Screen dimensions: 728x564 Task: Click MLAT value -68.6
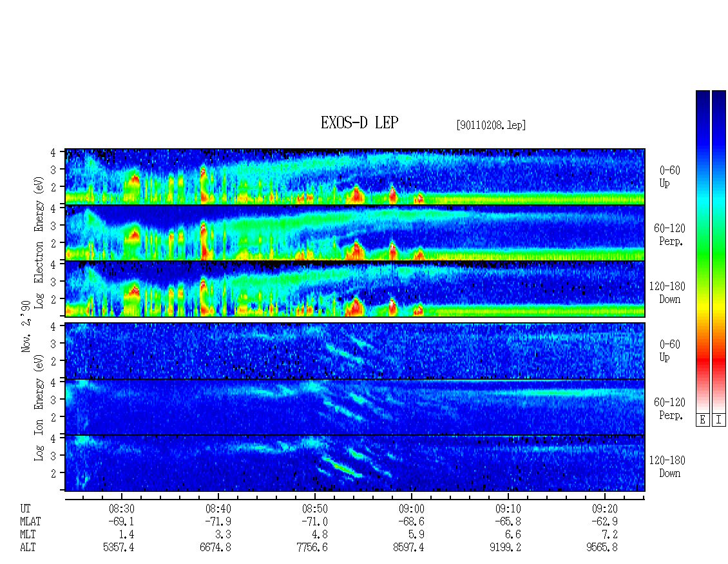pos(411,521)
